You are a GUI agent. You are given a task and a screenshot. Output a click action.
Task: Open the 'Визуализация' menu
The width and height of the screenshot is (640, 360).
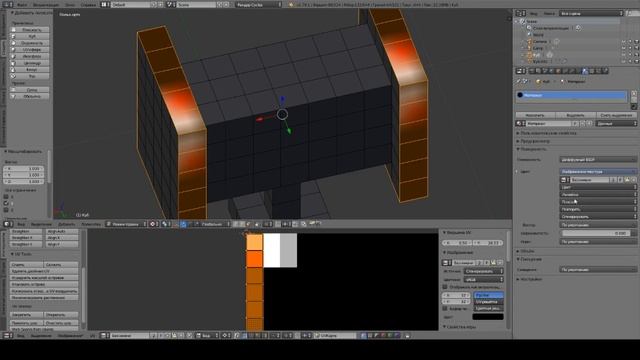click(x=46, y=4)
